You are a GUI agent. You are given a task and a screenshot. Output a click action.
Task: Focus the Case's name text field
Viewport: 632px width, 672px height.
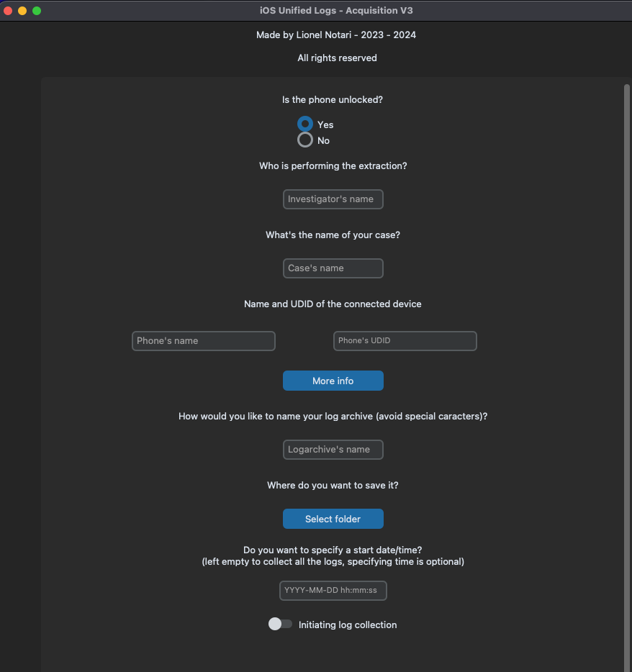point(333,268)
